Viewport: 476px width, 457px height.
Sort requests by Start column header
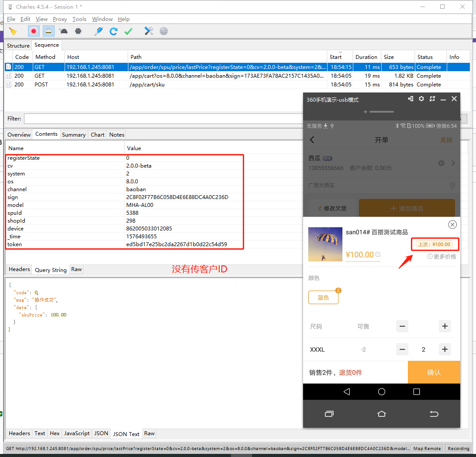pyautogui.click(x=339, y=57)
